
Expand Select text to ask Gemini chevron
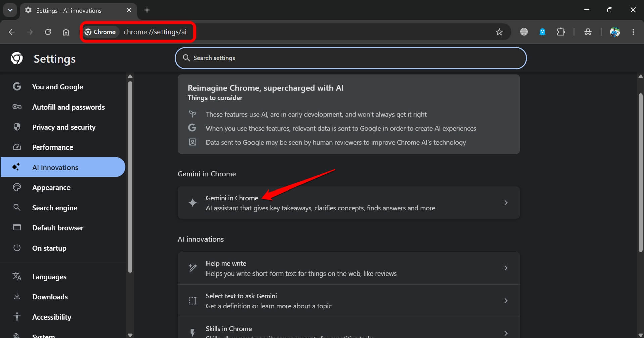[x=506, y=301]
